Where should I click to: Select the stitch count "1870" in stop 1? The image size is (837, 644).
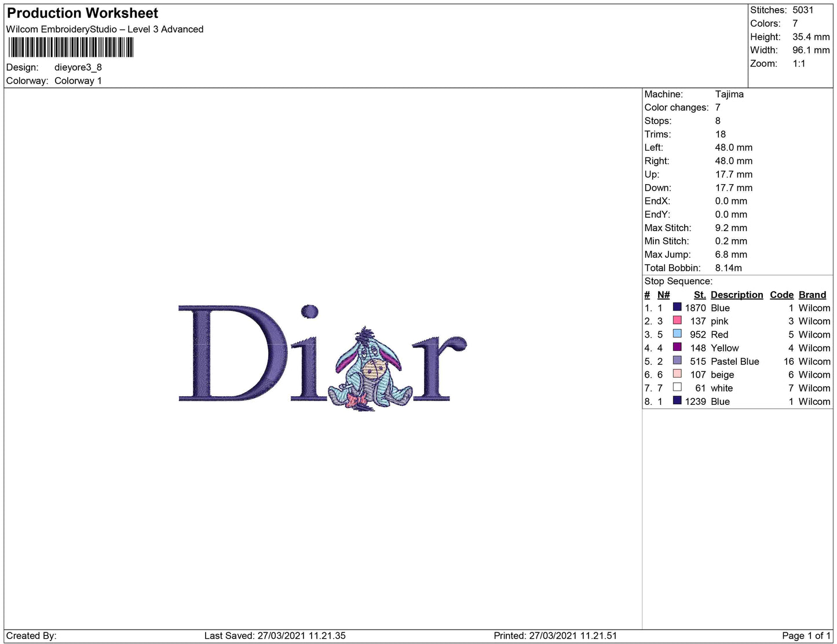[x=696, y=308]
